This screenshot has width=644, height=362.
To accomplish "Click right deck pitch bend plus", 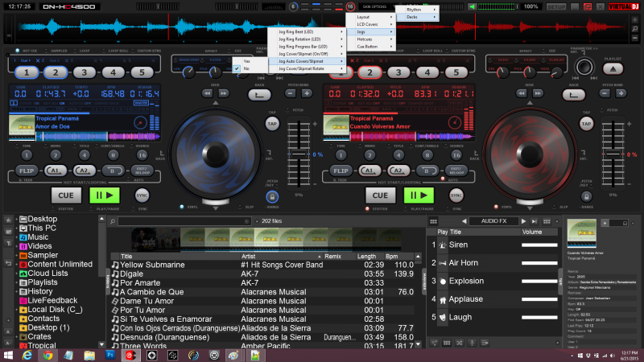I will point(621,93).
